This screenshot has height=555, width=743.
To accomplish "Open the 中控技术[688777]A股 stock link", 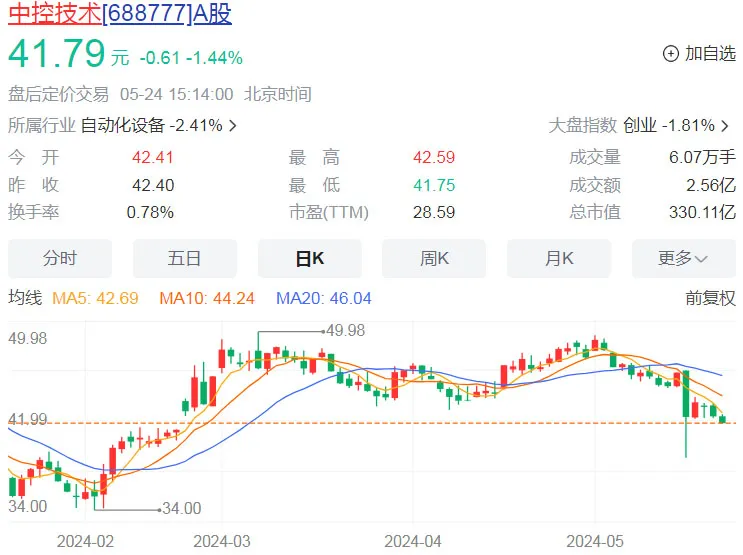I will point(120,13).
